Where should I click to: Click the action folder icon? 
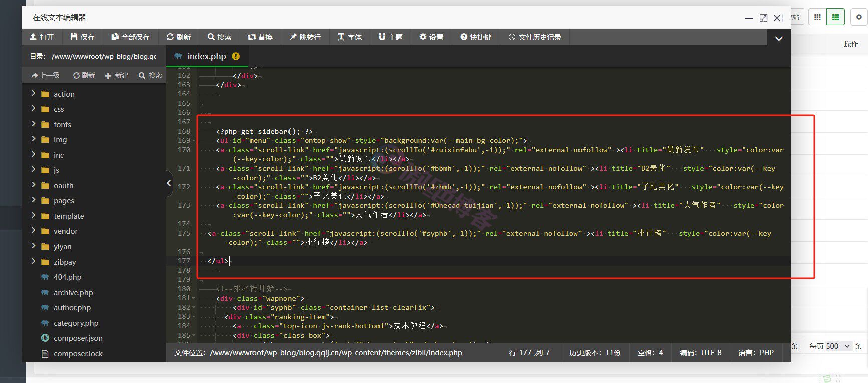coord(45,94)
